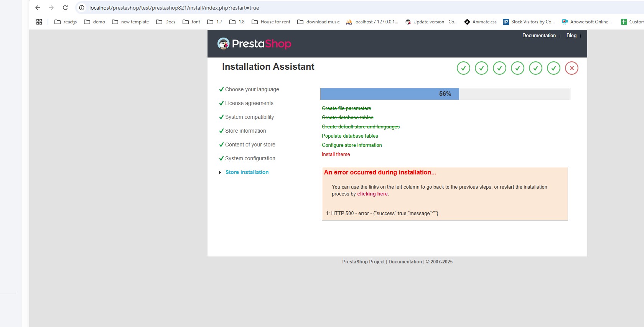Click the address bar URL field

pyautogui.click(x=361, y=8)
